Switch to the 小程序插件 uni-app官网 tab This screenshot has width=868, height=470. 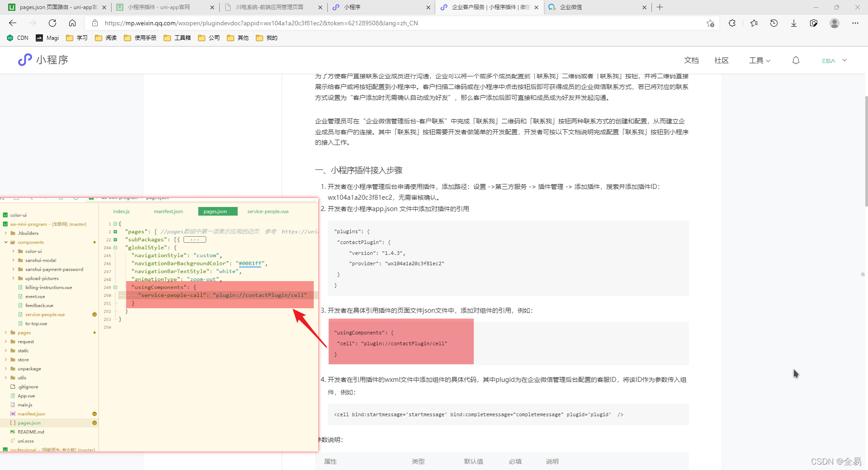coord(165,7)
